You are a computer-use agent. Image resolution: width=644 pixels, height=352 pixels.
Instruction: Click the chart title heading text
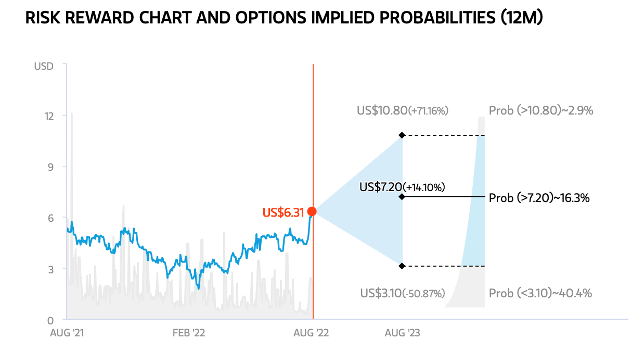click(284, 18)
